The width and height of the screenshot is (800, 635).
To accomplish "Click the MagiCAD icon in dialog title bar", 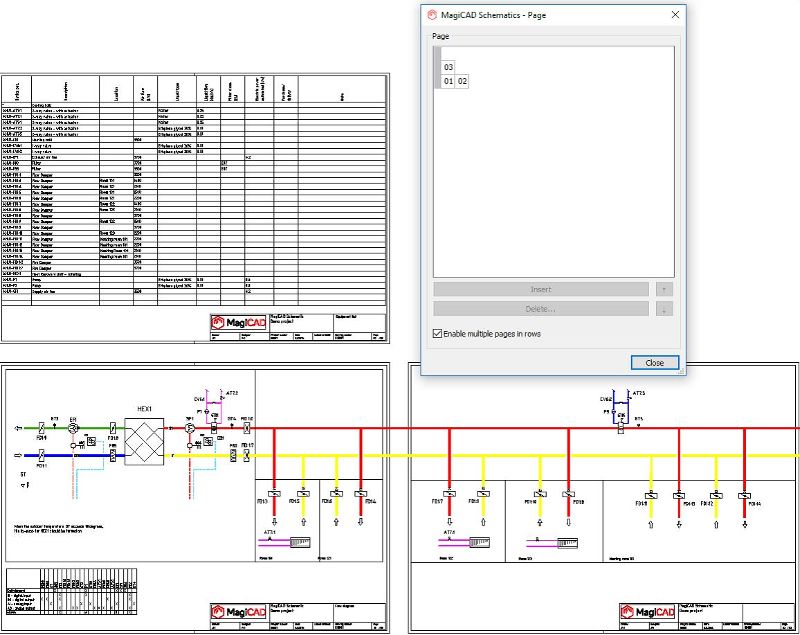I will [432, 15].
